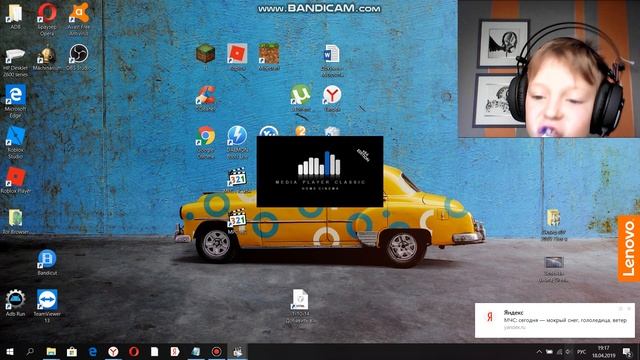Switch to Yandex Browser in taskbar
Screen dimensions: 640x360
click(x=113, y=351)
